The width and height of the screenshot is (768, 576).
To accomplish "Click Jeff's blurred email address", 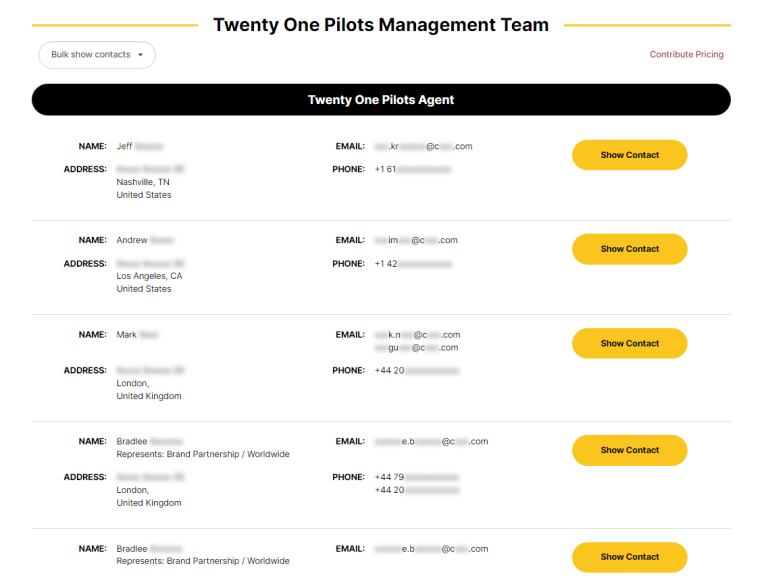I will point(422,146).
